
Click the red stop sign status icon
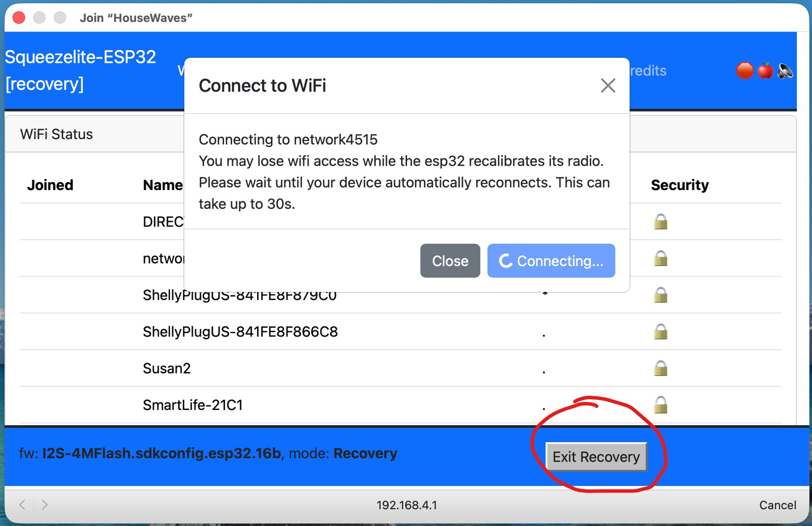coord(745,70)
